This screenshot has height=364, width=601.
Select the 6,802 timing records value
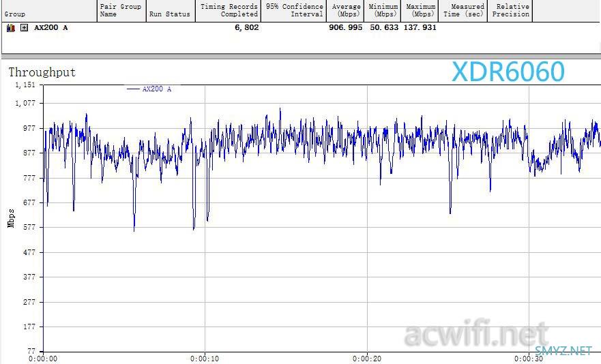246,27
